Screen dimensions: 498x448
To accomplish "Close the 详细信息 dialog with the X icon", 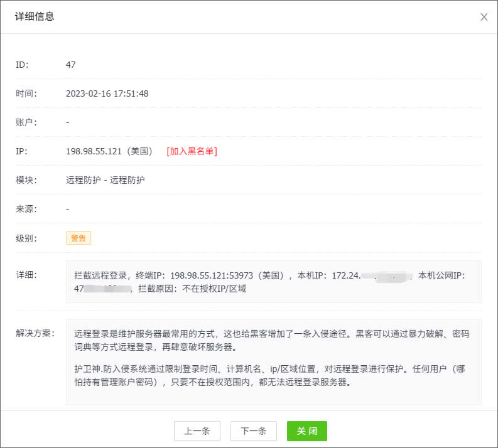I will 484,17.
